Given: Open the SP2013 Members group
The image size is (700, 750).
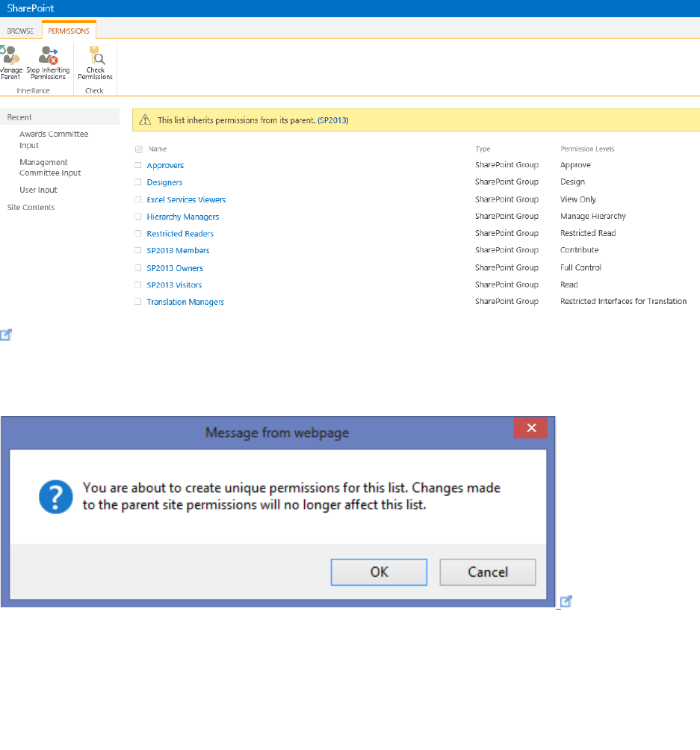Looking at the screenshot, I should tap(178, 251).
